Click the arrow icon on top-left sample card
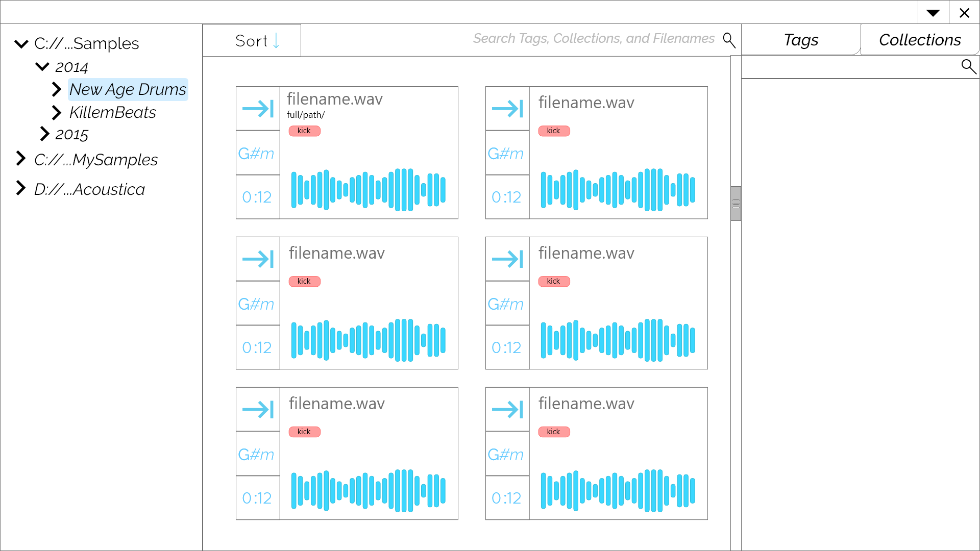The width and height of the screenshot is (980, 551). 258,109
